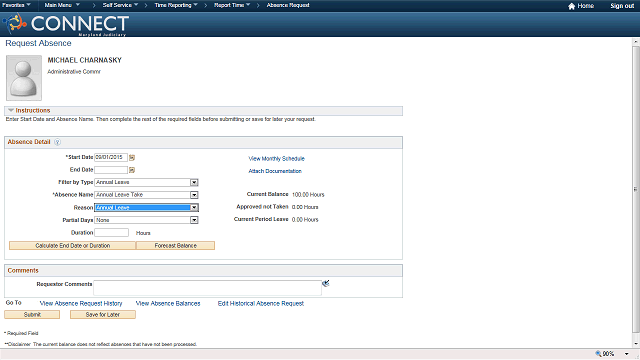The image size is (640, 360).
Task: Click the Forecast Balance button
Action: pos(176,246)
